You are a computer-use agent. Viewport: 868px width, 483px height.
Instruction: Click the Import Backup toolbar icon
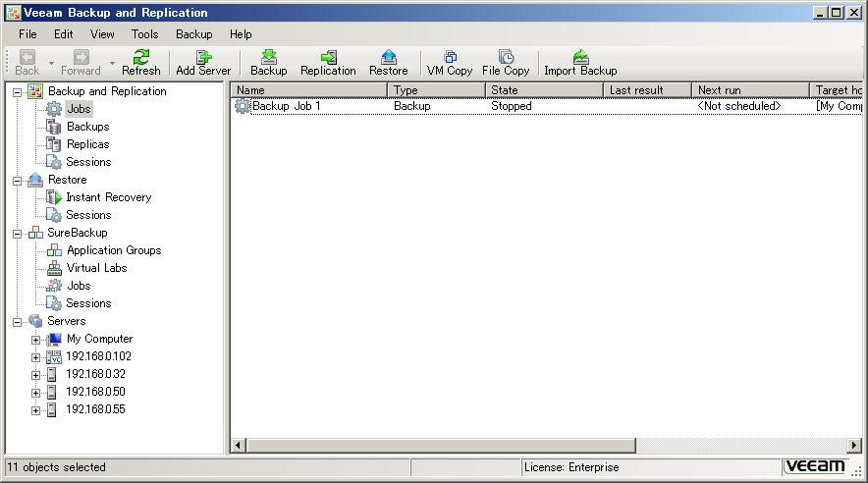tap(580, 56)
